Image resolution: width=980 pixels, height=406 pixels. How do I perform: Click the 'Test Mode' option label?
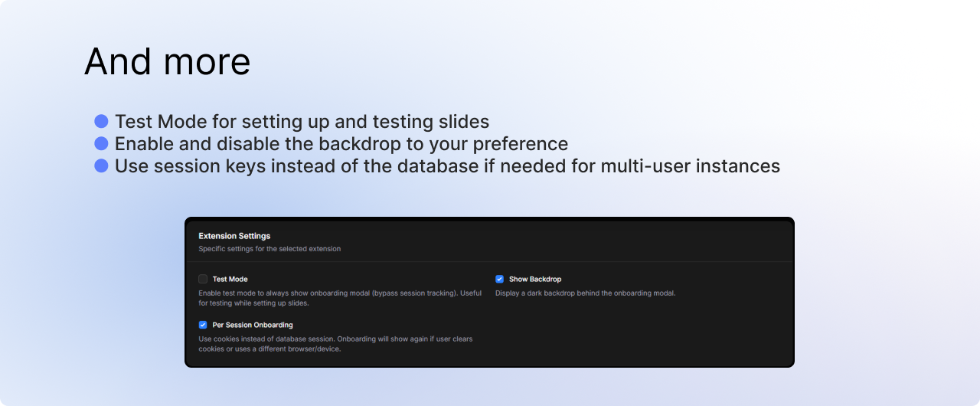tap(230, 280)
